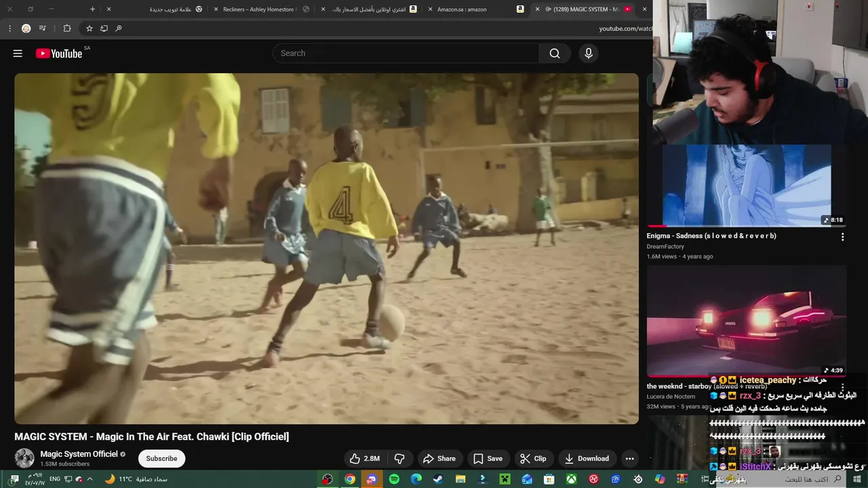Open the Magic System Officiel channel avatar
868x488 pixels.
24,458
